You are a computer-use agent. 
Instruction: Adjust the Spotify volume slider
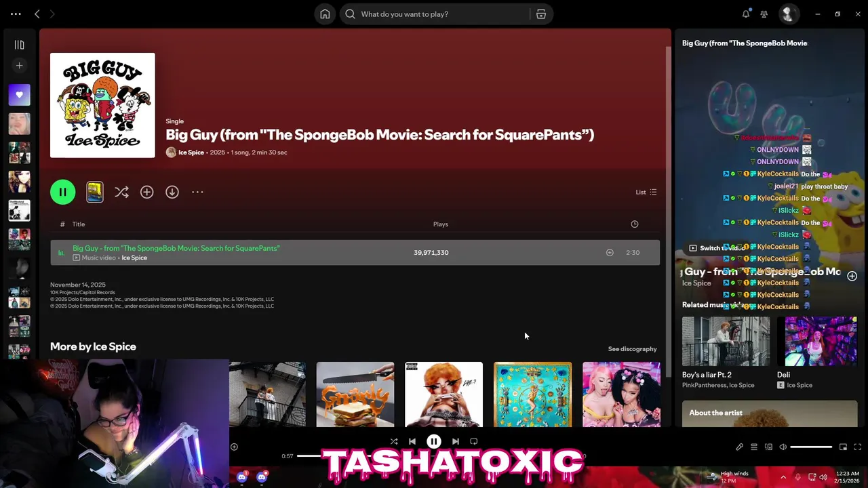[811, 447]
